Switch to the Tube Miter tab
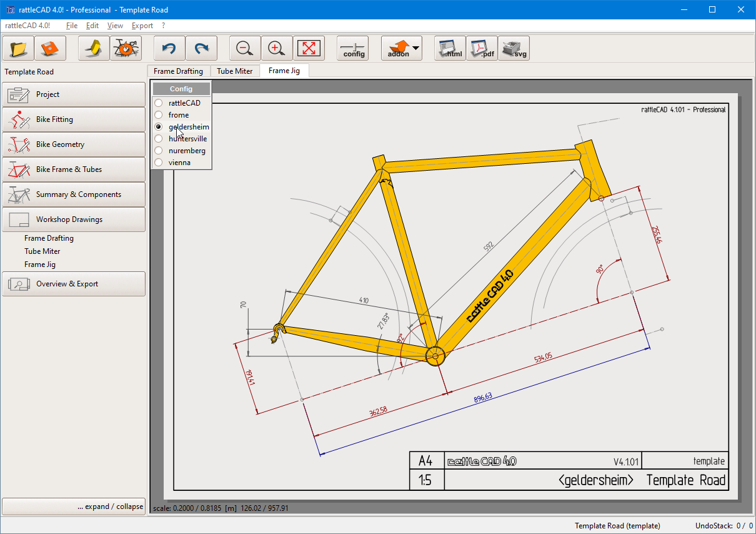 tap(235, 71)
